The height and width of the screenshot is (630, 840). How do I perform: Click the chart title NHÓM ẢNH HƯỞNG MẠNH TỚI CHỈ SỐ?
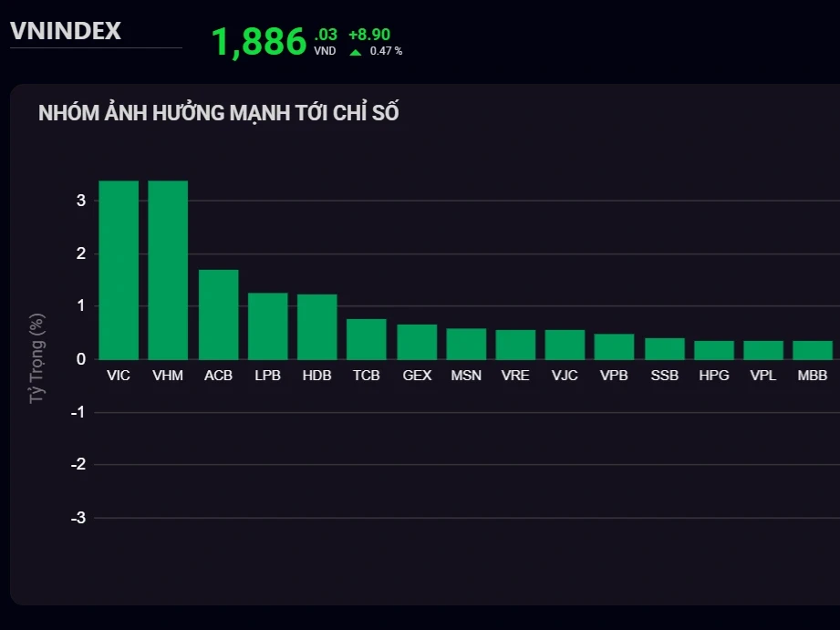219,113
